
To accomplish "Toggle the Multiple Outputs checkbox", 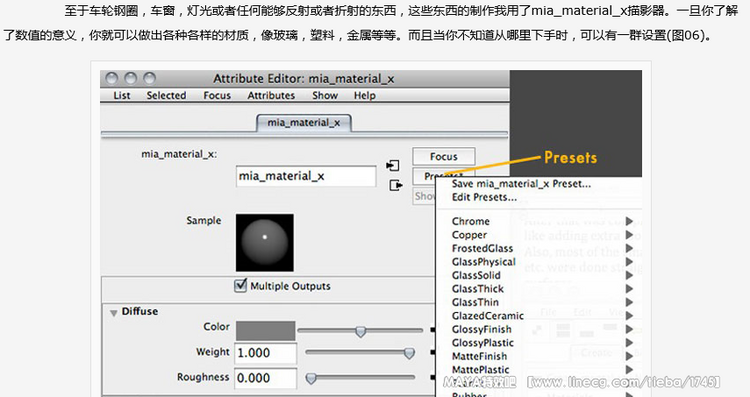I will (x=241, y=286).
